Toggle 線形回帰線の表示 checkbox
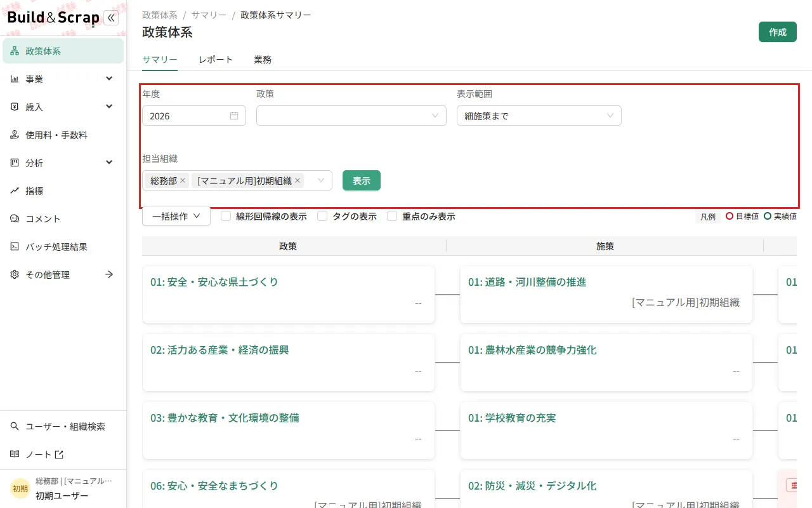The height and width of the screenshot is (508, 812). click(226, 216)
